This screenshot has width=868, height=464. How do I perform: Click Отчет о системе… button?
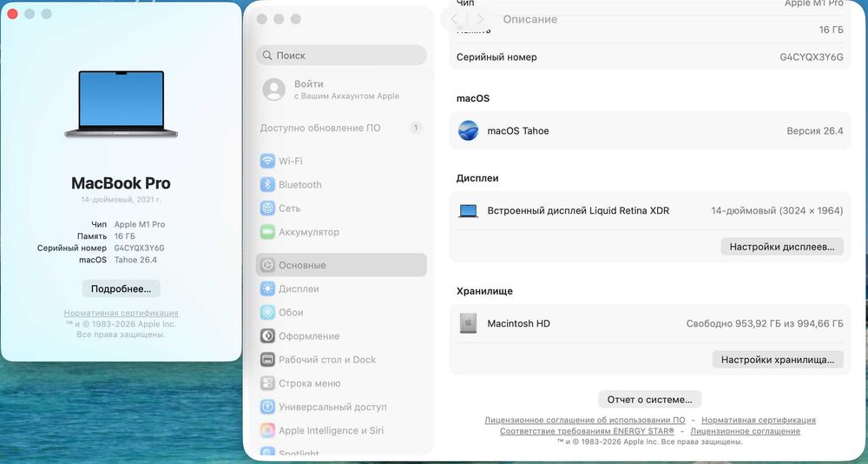coord(650,400)
